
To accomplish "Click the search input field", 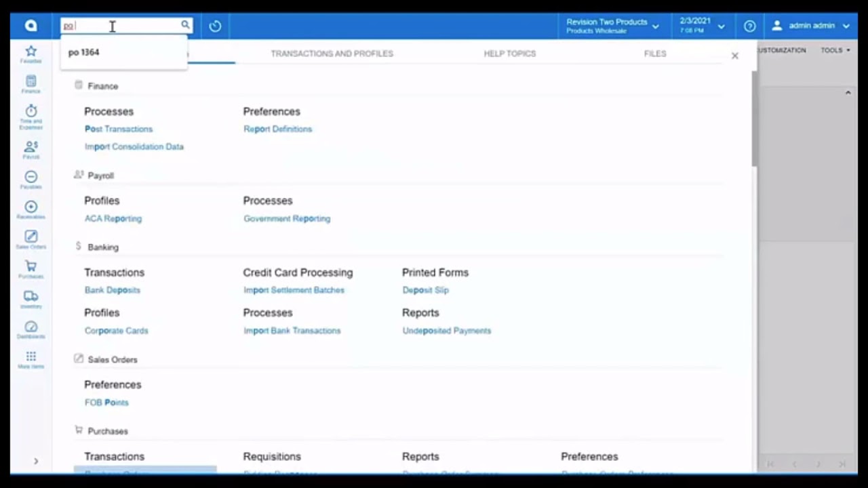I will click(x=119, y=26).
